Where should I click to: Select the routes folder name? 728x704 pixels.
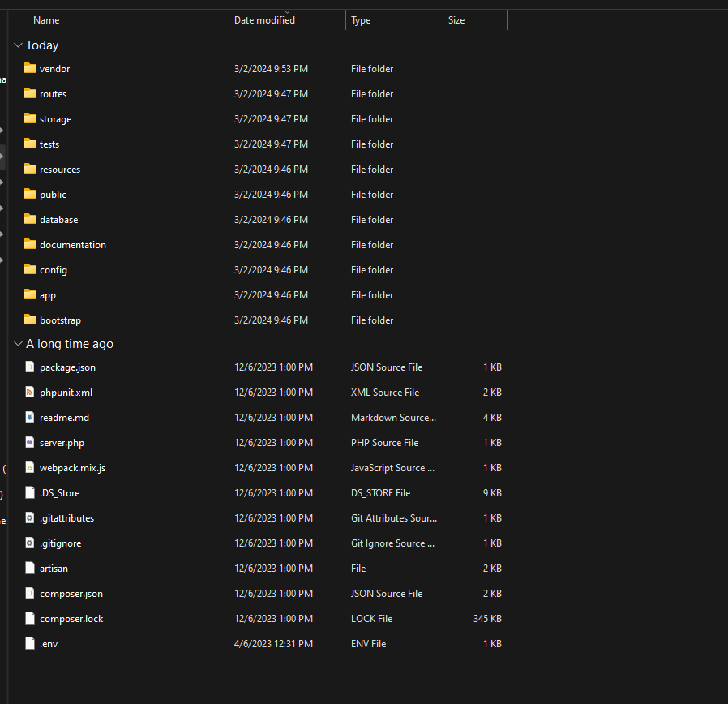(x=53, y=94)
